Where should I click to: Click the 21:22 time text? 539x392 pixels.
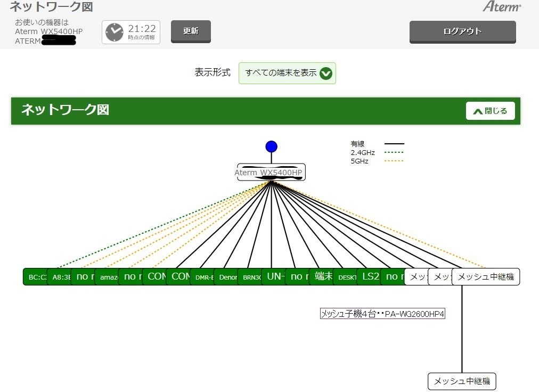click(x=142, y=29)
